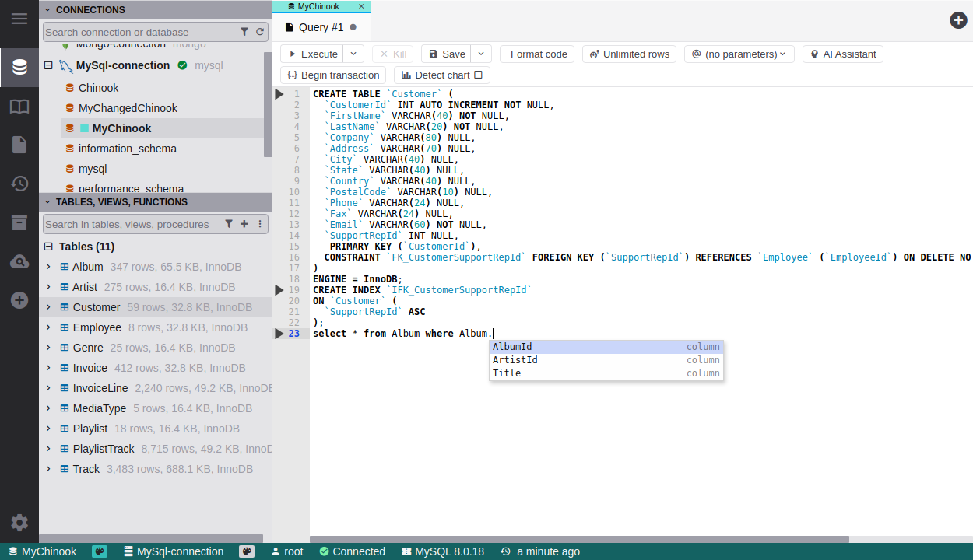
Task: Switch to the Query #1 tab
Action: [x=320, y=27]
